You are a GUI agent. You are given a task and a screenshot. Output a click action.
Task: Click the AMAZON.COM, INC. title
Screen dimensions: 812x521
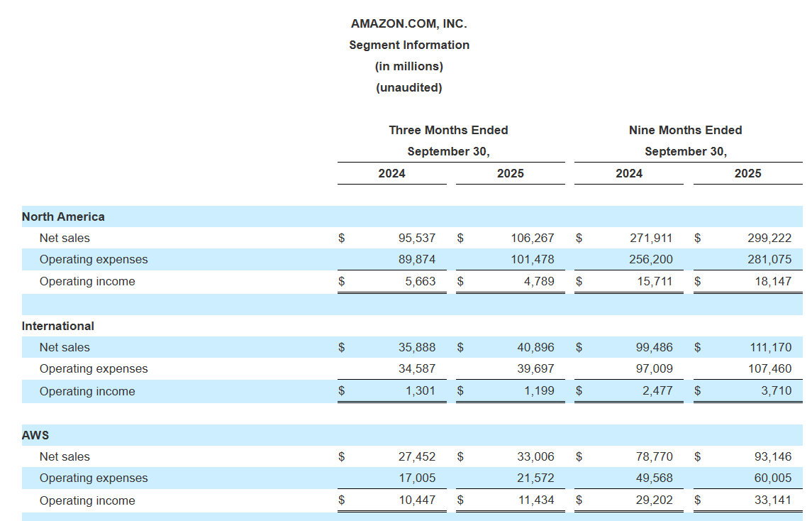(x=408, y=23)
